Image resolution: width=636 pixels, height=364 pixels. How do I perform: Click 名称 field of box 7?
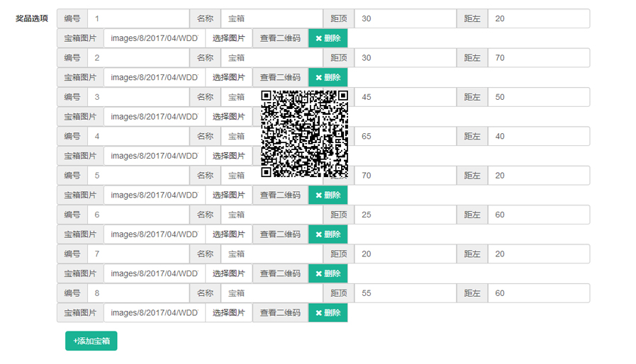(272, 254)
